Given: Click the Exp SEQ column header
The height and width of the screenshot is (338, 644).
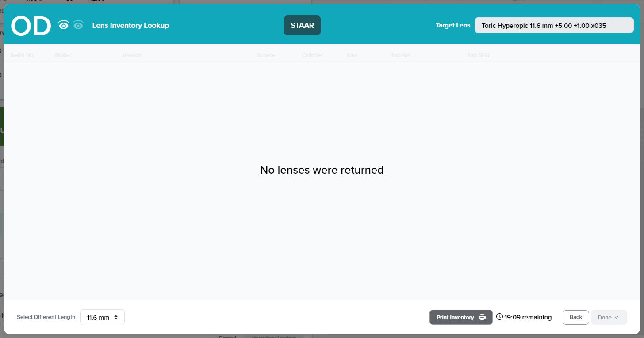Looking at the screenshot, I should click(x=479, y=55).
